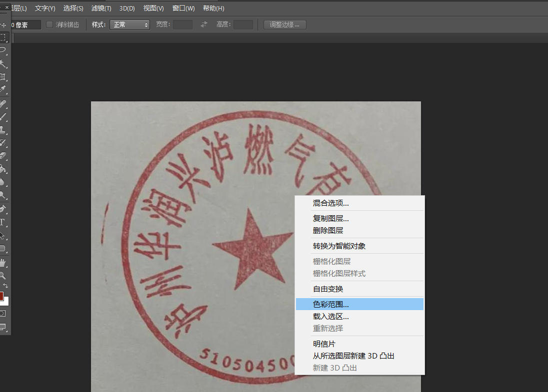Viewport: 548px width, 392px height.
Task: Select the Eyedropper tool
Action: coord(3,90)
